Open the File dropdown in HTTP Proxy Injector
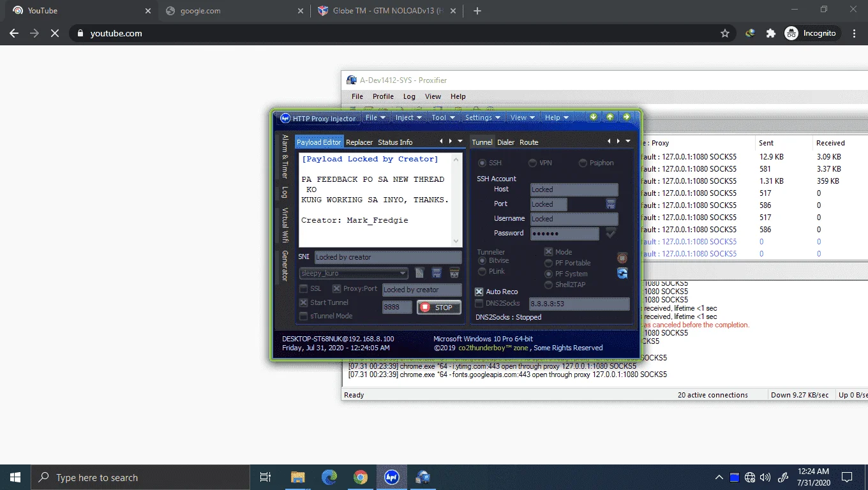 (375, 117)
